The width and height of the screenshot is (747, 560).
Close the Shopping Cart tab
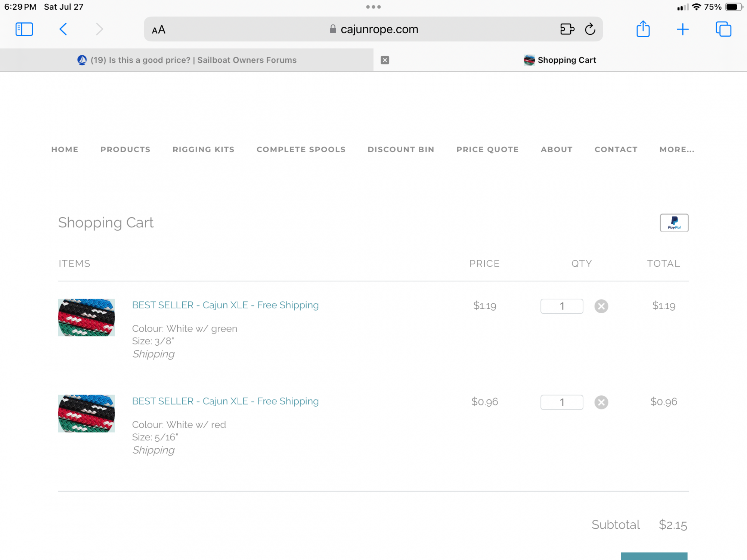tap(385, 60)
